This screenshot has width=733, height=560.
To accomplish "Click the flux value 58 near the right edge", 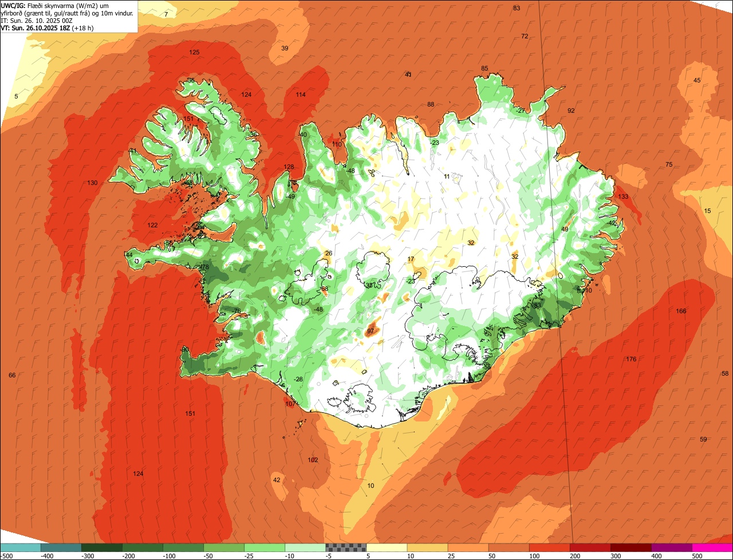I will pyautogui.click(x=725, y=373).
